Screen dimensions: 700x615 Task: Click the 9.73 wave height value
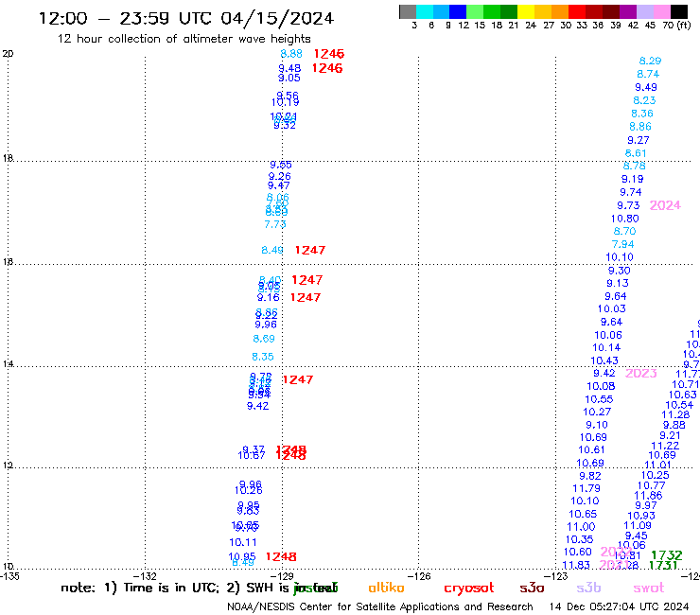(628, 205)
